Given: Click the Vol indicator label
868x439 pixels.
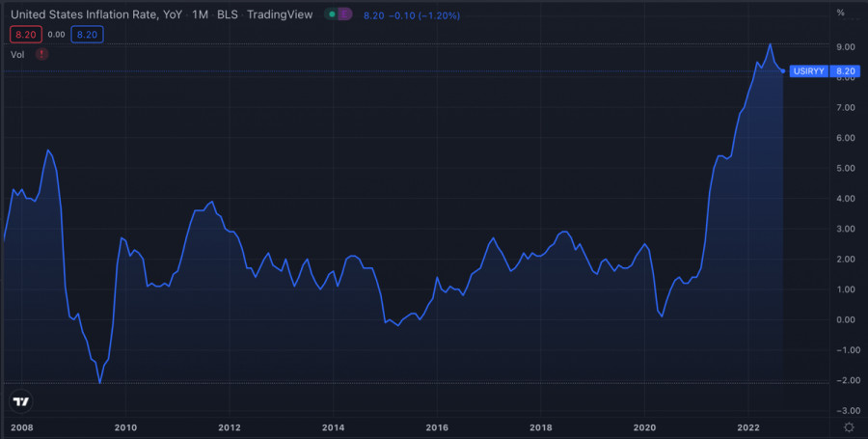Looking at the screenshot, I should (17, 55).
